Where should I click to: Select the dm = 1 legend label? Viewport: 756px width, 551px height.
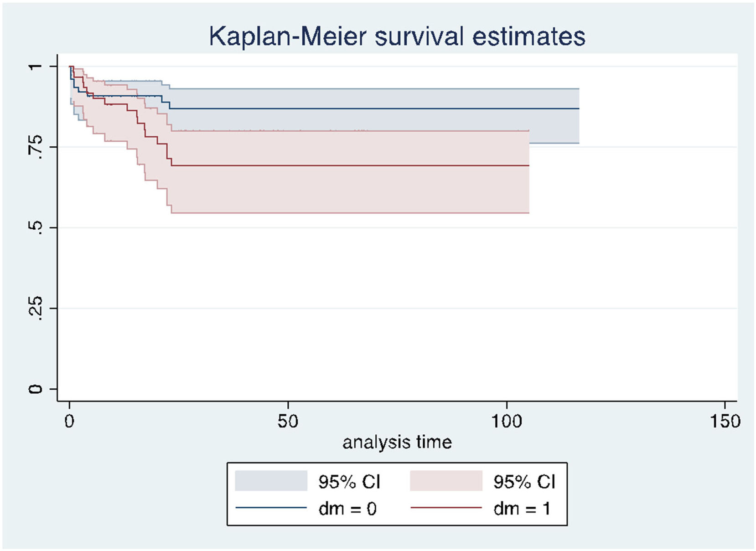tap(522, 509)
